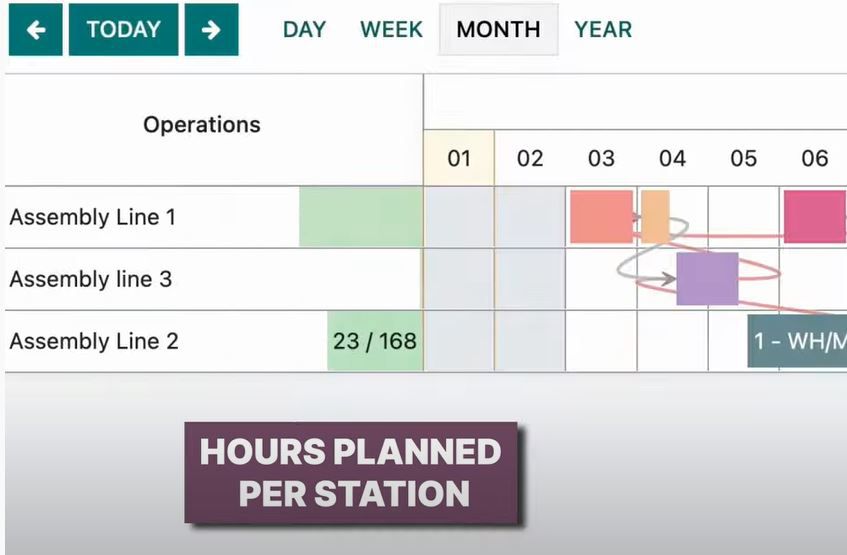Jump to current date with TODAY
Viewport: 847px width, 555px height.
[123, 30]
